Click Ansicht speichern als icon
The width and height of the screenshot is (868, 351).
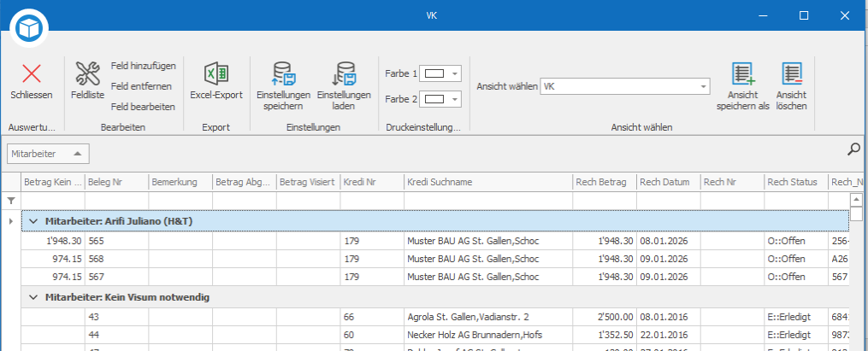click(743, 73)
